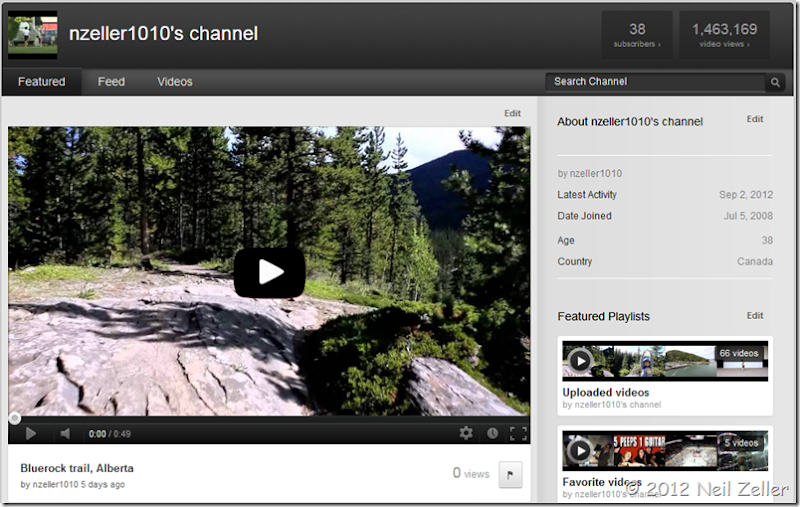The width and height of the screenshot is (800, 507).
Task: Click the Date Joined value Jul 5, 2008
Action: coord(748,216)
